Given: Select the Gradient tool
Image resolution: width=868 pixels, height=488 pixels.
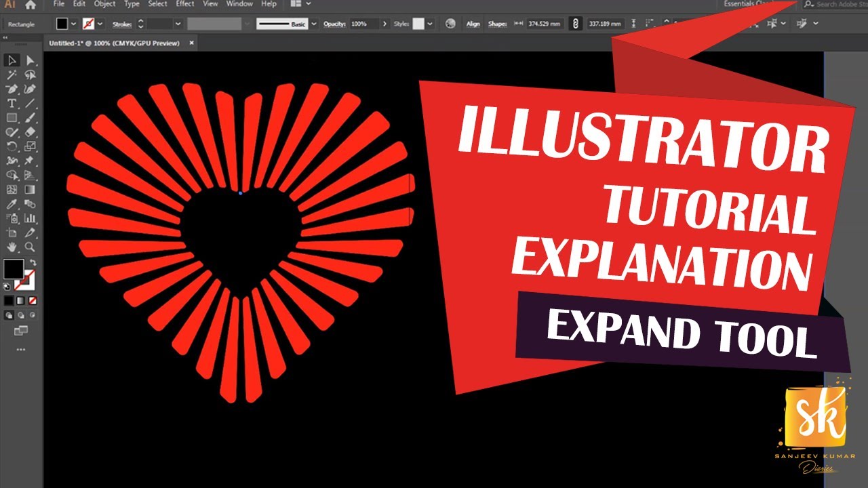Looking at the screenshot, I should tap(30, 190).
